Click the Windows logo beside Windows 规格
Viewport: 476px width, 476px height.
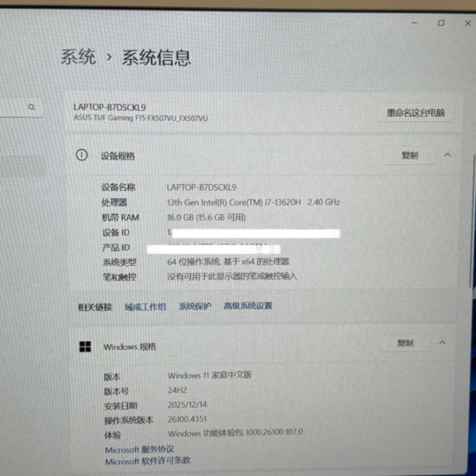tap(85, 347)
